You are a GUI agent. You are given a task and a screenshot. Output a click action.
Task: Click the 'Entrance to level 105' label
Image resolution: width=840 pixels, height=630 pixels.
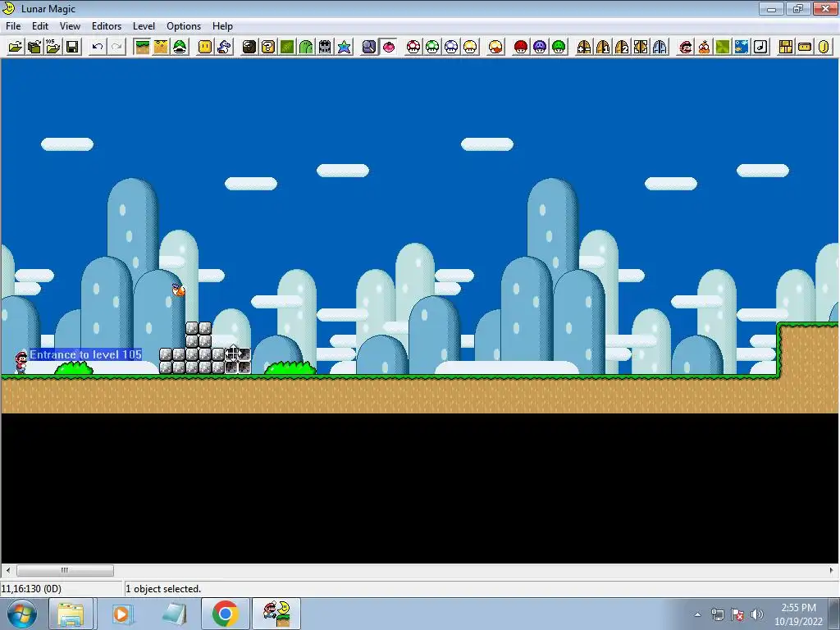pos(85,354)
